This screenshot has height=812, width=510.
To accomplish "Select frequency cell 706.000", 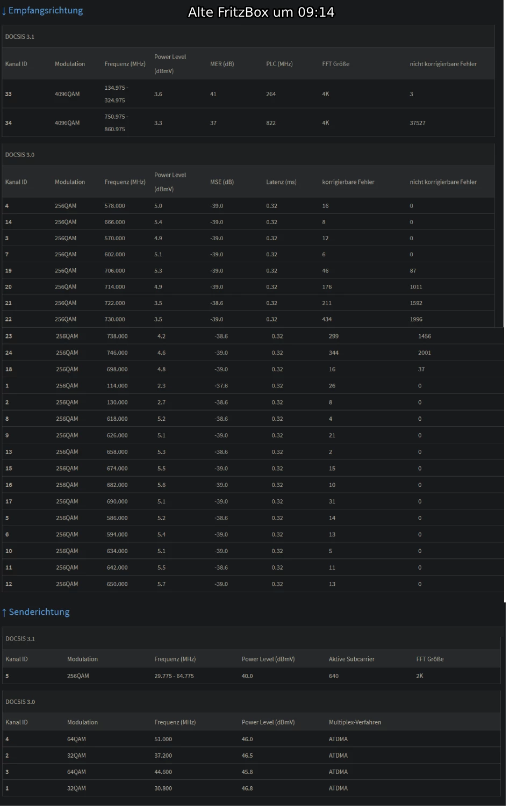I will pos(114,271).
